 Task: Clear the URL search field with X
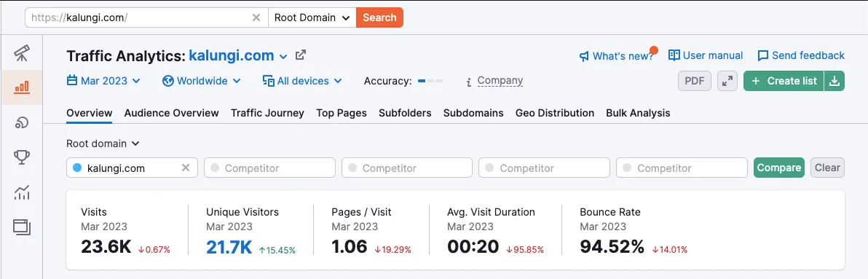tap(256, 17)
